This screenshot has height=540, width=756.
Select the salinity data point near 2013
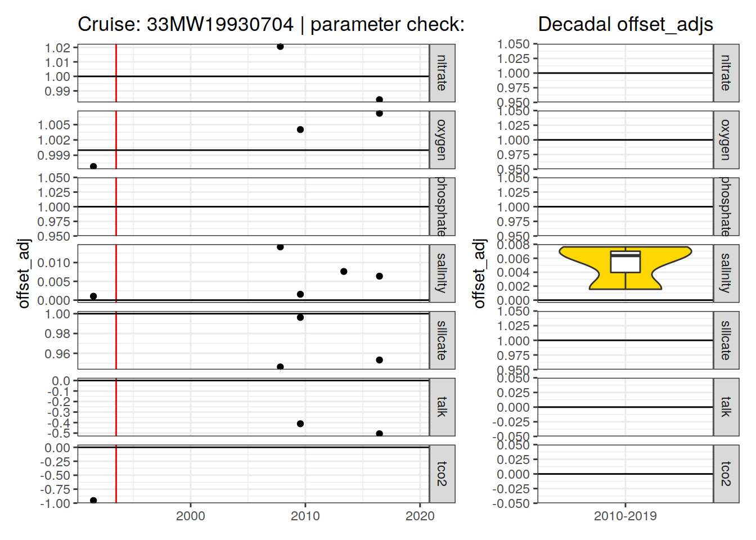[344, 272]
